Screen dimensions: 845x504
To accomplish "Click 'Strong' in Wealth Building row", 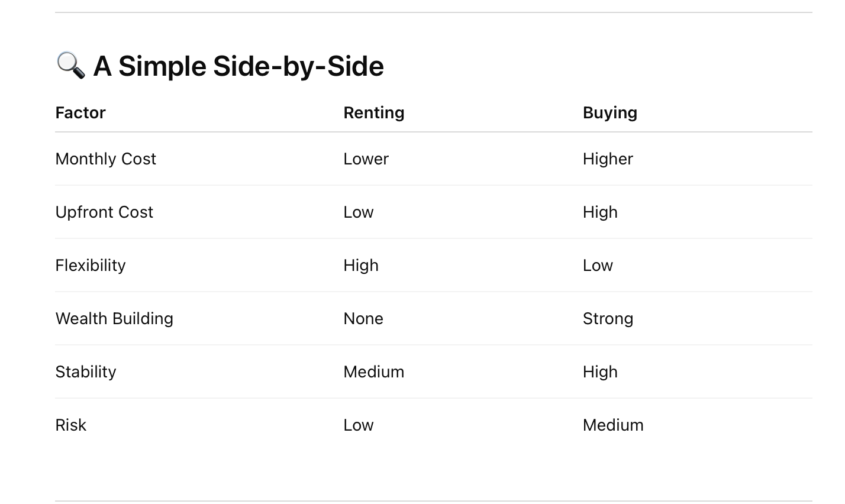I will point(608,319).
